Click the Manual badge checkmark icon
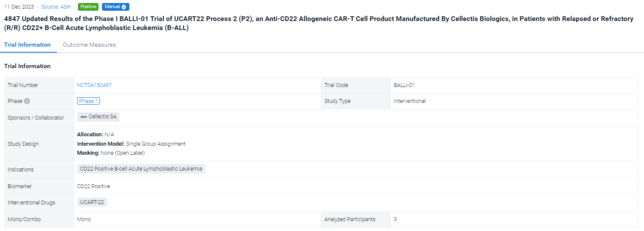 tap(124, 7)
